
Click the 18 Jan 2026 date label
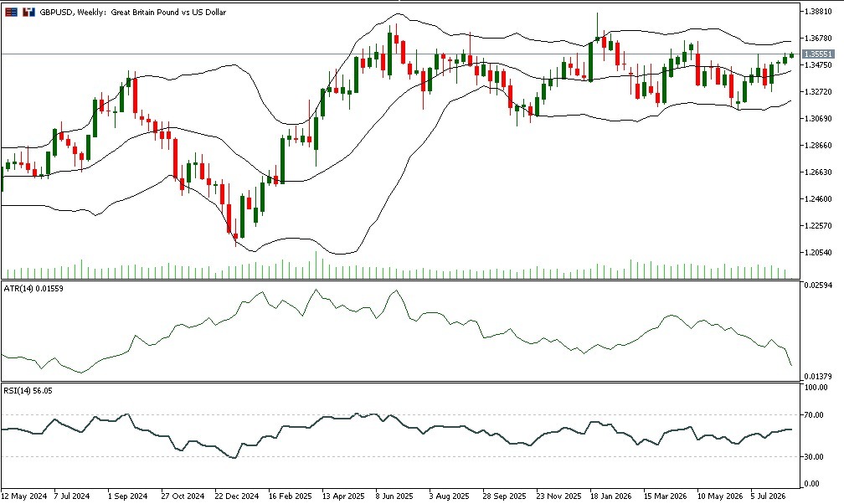coord(610,496)
